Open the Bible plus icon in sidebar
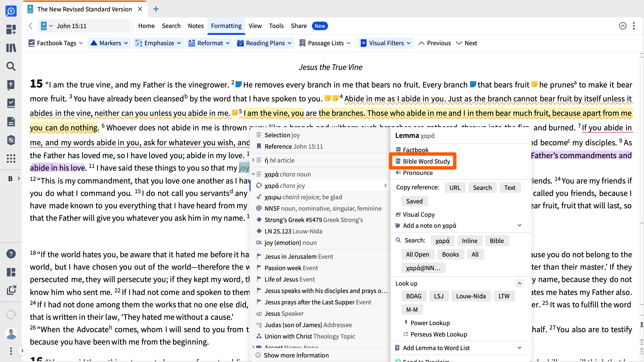This screenshot has width=644, height=362. (x=11, y=85)
